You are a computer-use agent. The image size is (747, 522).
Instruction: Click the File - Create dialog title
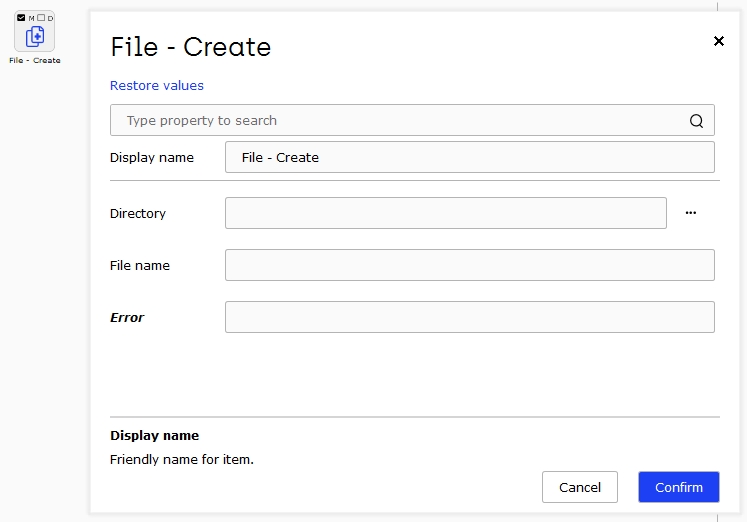pyautogui.click(x=191, y=47)
